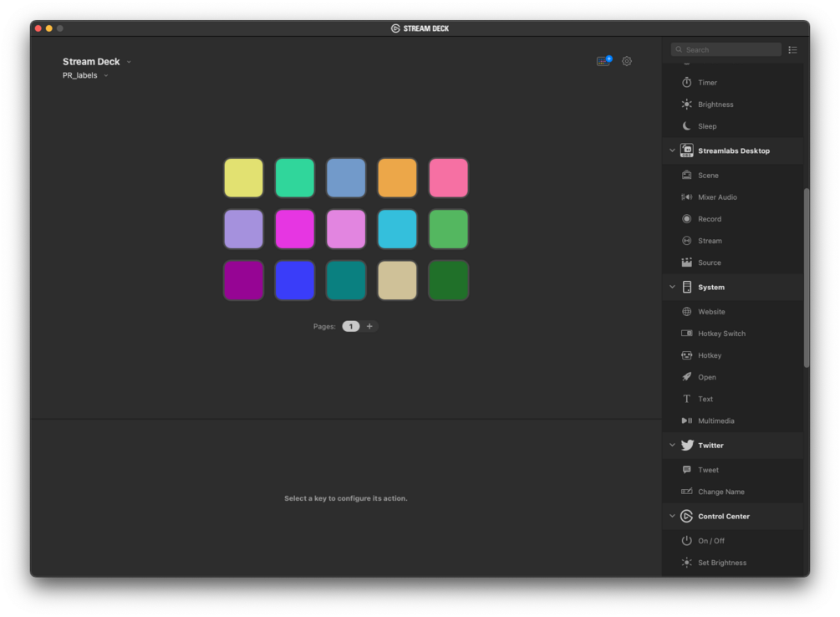Click the Hotkey Switch label
The height and width of the screenshot is (617, 840).
click(x=721, y=334)
